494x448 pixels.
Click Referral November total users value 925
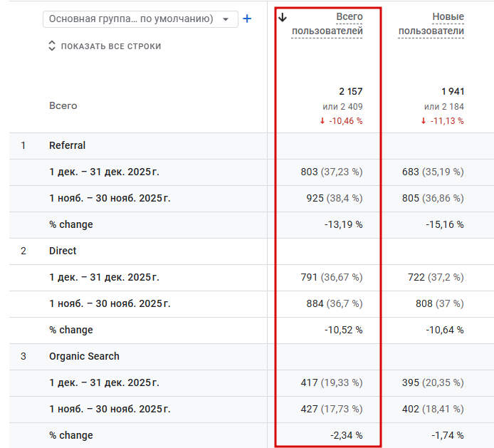click(315, 198)
